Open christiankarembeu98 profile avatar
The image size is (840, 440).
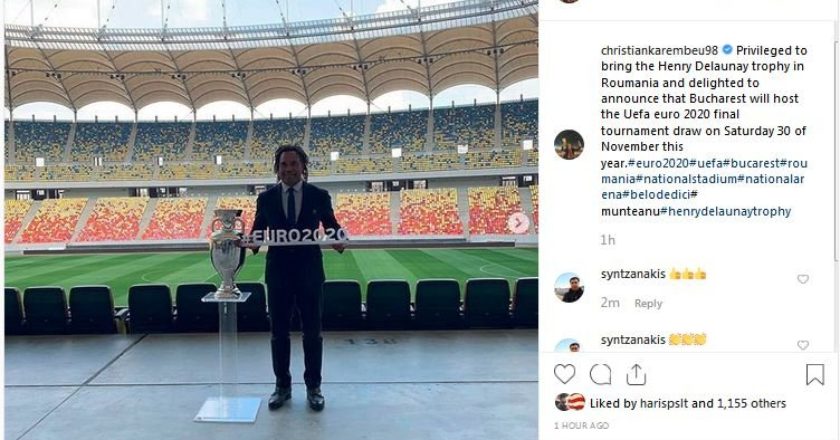[569, 145]
